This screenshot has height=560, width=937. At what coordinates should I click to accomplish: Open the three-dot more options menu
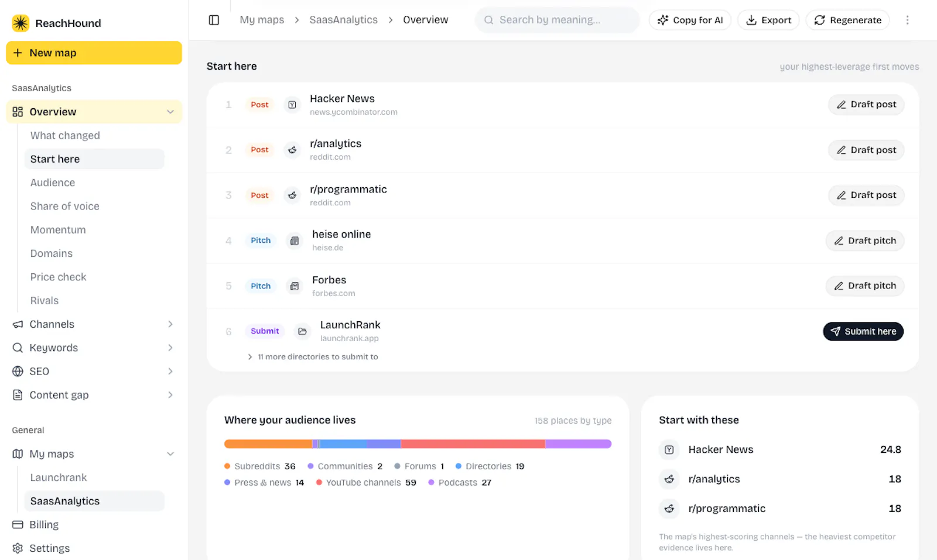coord(907,20)
